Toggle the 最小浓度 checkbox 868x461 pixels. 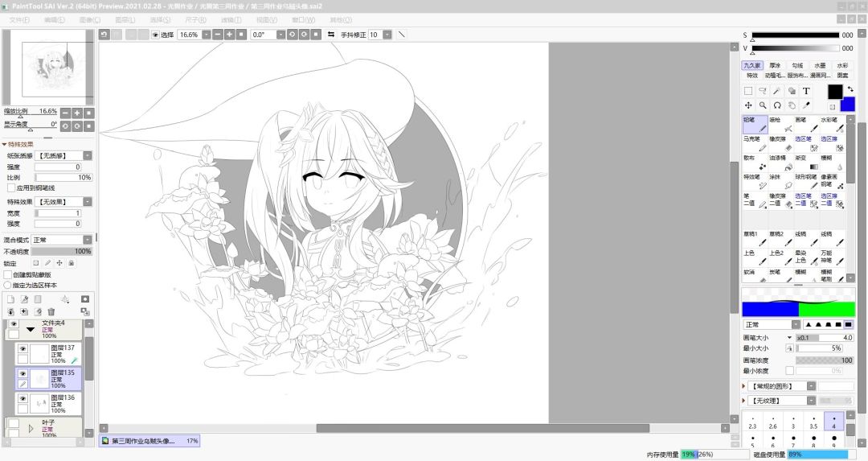click(x=789, y=371)
